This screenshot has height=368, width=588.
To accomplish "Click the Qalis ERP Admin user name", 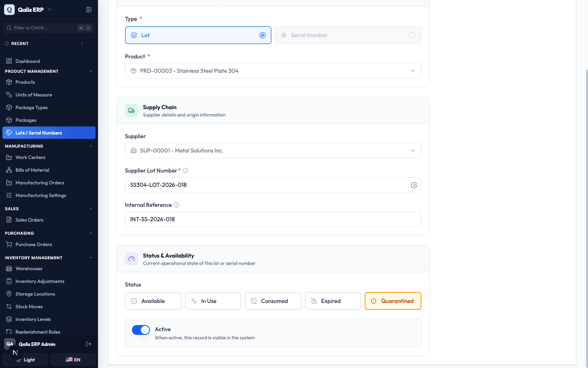I will (x=37, y=344).
